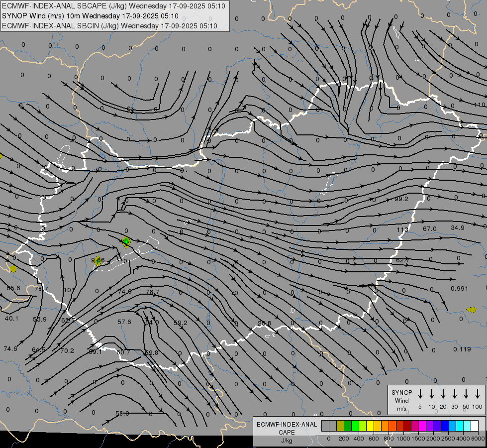Click the 59.2 value on the map
Screen dimensions: 487x448
[x=181, y=323]
